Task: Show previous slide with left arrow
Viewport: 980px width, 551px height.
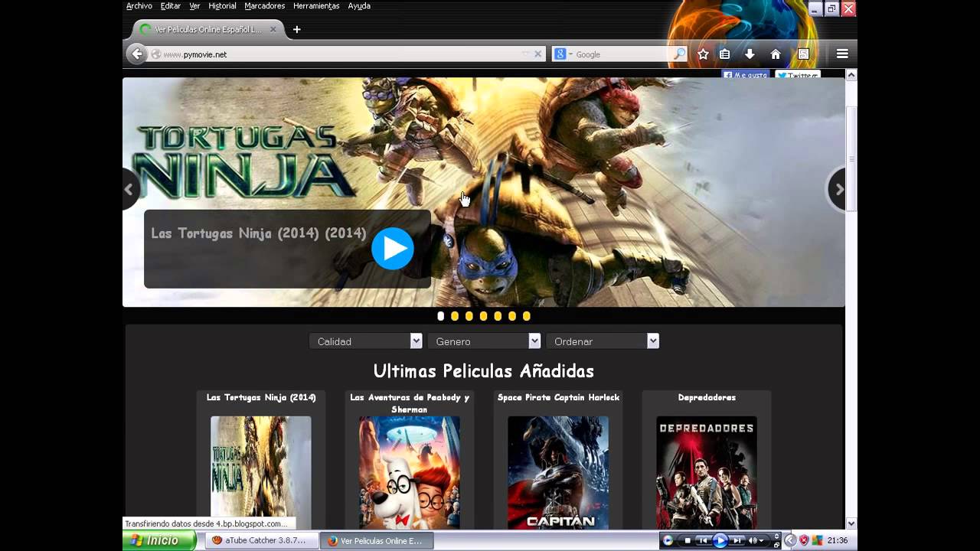Action: (x=129, y=189)
